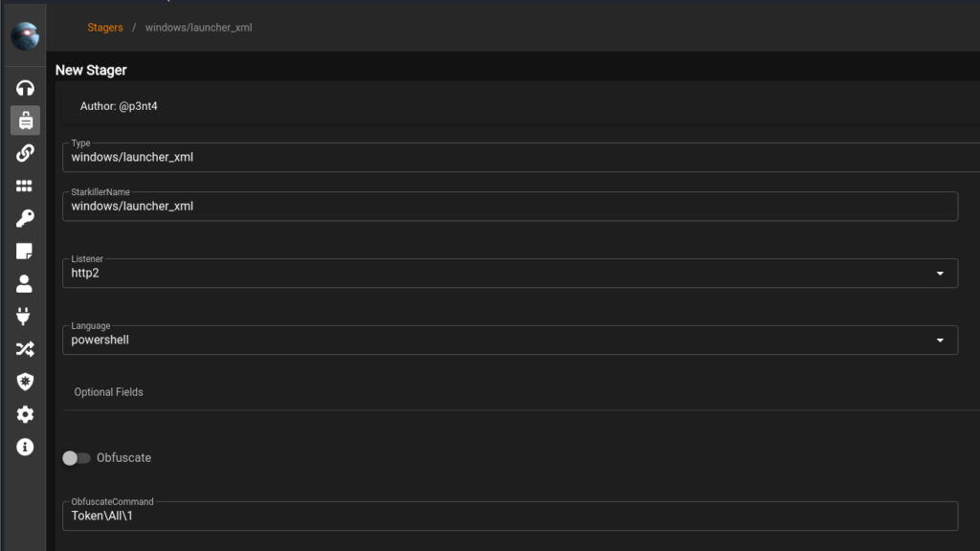Click the StarkillerName input field
This screenshot has width=980, height=551.
510,207
